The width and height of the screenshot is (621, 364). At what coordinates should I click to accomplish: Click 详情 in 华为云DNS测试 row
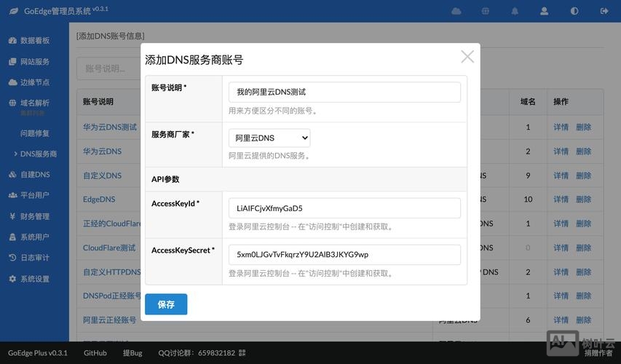click(561, 127)
